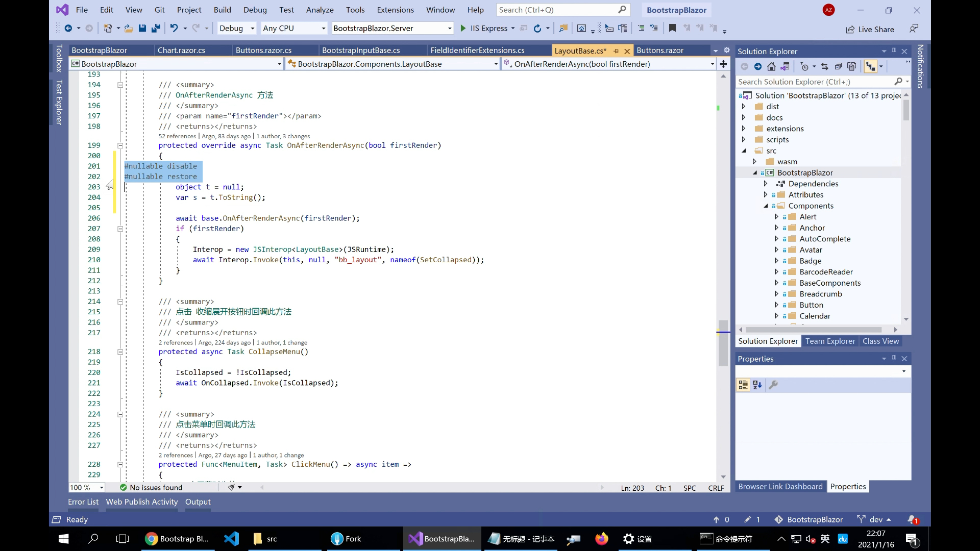Toggle auto-hide pin on Solution Explorer
This screenshot has height=551, width=980.
click(894, 51)
